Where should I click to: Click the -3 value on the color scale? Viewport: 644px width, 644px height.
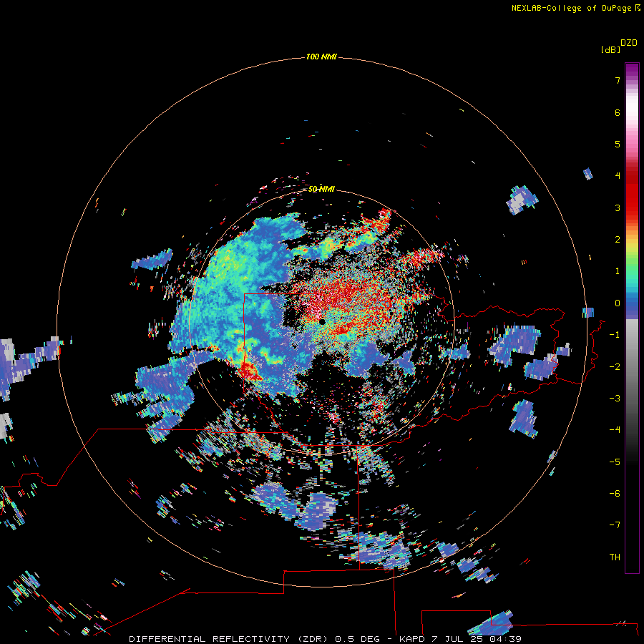pyautogui.click(x=615, y=399)
